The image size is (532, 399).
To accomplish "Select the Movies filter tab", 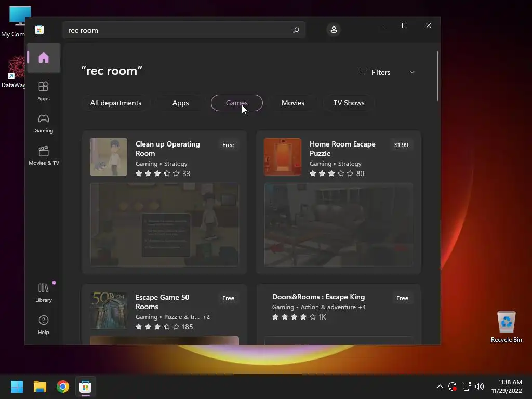I will coord(293,103).
